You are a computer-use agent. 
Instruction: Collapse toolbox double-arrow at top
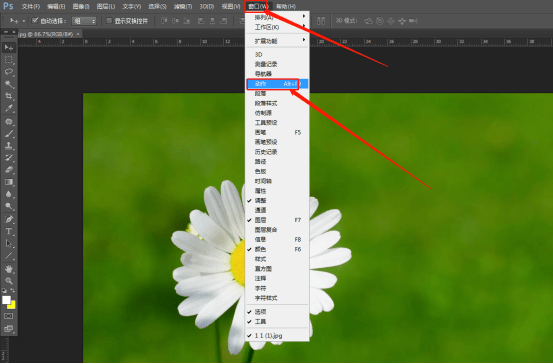coord(5,32)
